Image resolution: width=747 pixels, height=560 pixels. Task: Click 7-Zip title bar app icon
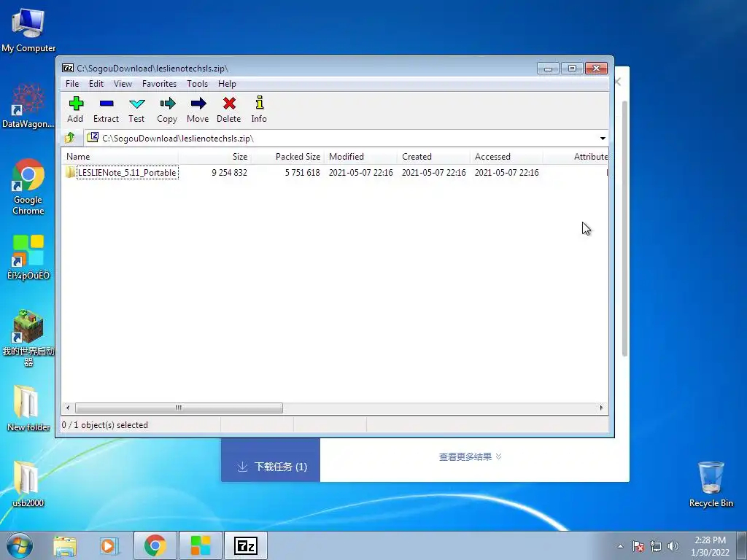pos(68,68)
